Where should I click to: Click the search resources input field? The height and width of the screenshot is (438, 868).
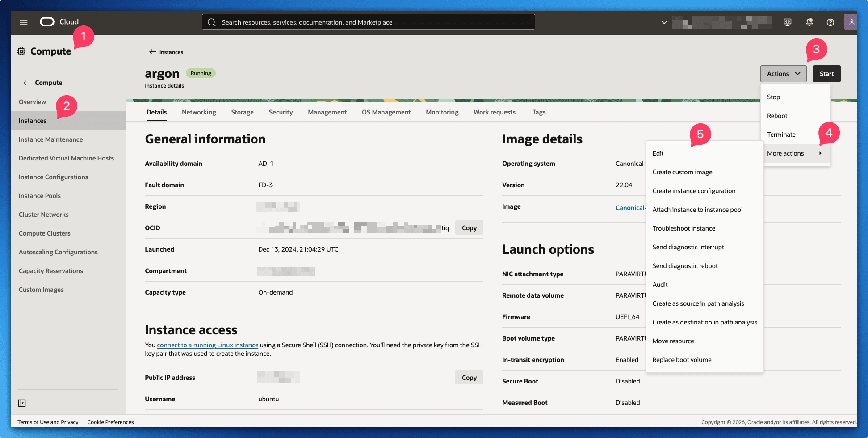tap(369, 22)
